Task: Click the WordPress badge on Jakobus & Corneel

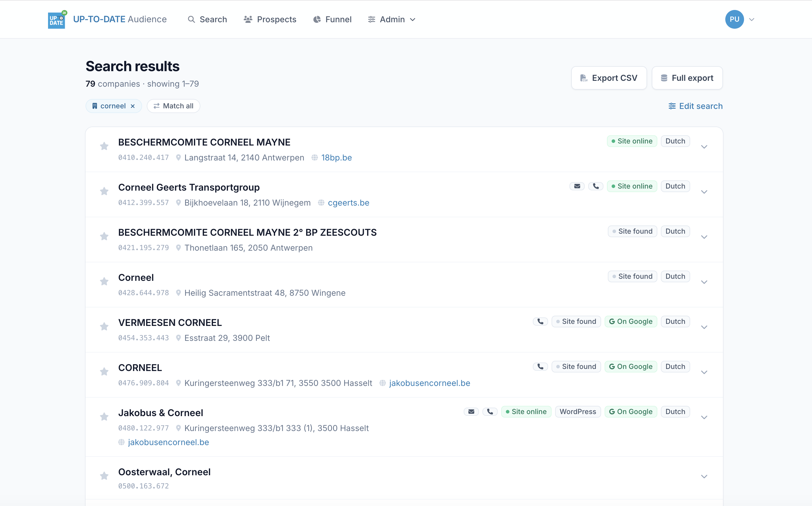Action: tap(578, 412)
